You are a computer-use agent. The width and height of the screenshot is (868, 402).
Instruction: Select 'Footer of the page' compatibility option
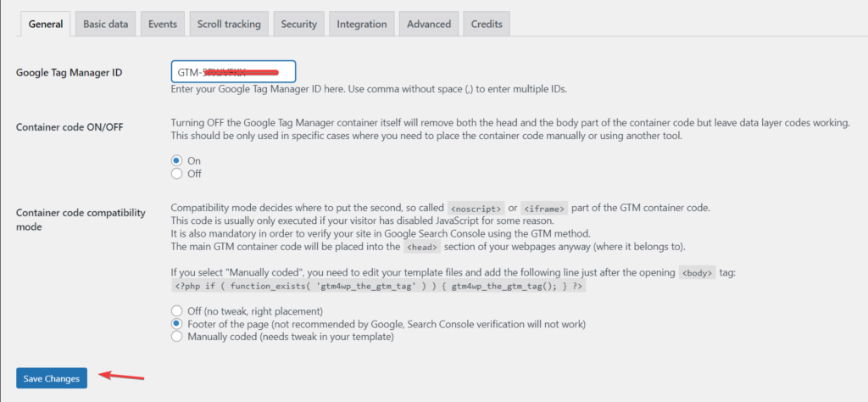tap(177, 324)
